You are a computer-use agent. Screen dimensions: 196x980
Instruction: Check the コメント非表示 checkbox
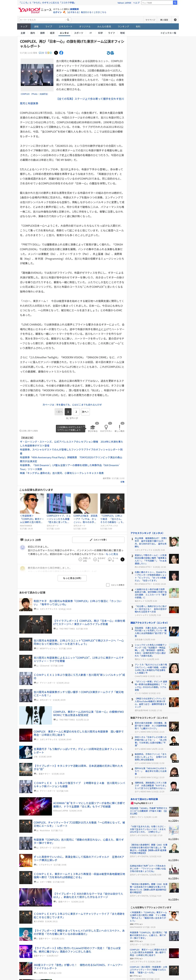click(108, 585)
